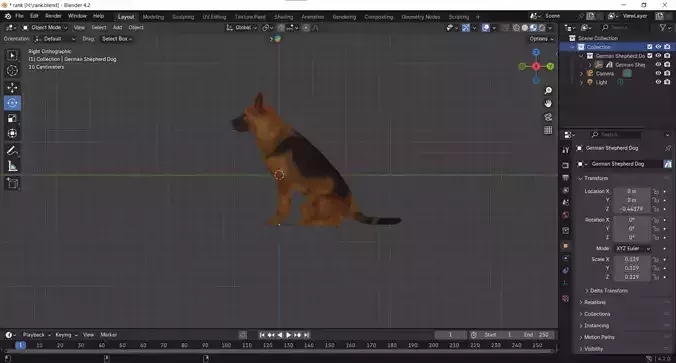
Task: Open the Keying menu in the timeline
Action: pyautogui.click(x=66, y=335)
